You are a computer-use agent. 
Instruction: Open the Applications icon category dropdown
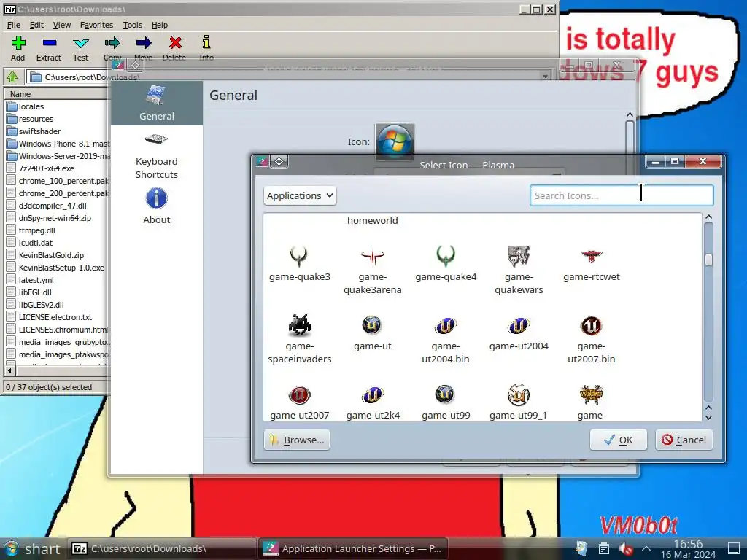click(300, 195)
